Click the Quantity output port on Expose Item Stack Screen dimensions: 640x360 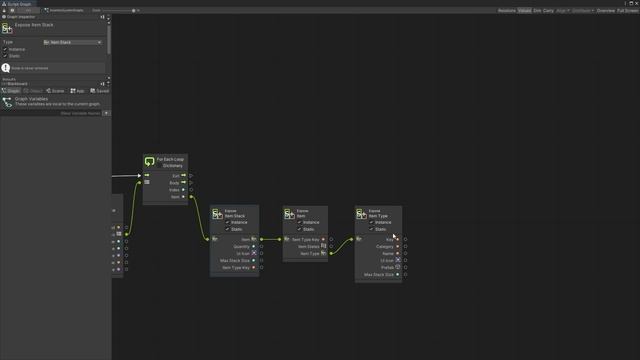(x=262, y=247)
